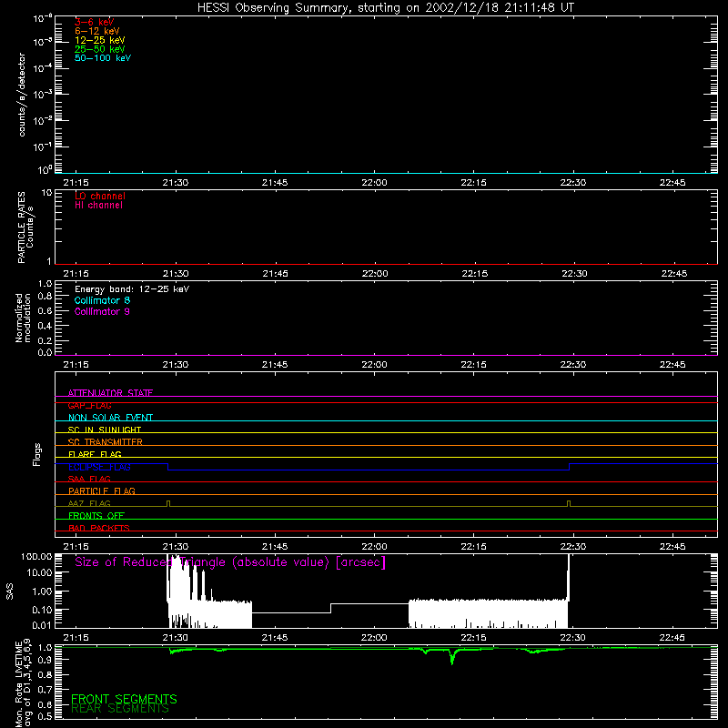Select the Collimator 9 legend label
Image resolution: width=728 pixels, height=728 pixels.
click(x=102, y=311)
